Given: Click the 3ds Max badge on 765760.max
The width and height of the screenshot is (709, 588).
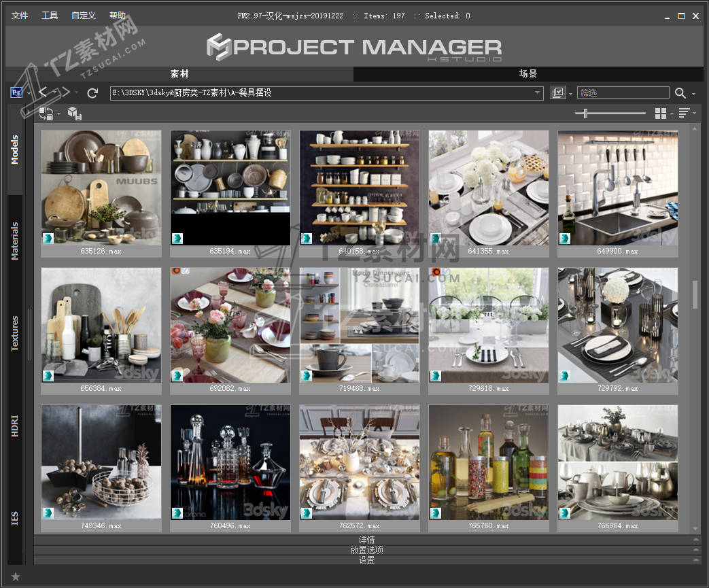Looking at the screenshot, I should (436, 513).
